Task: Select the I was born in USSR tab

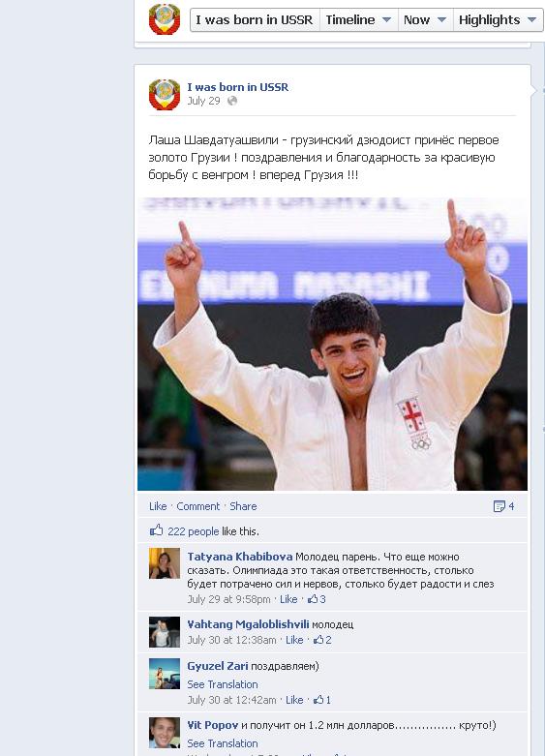Action: point(255,19)
